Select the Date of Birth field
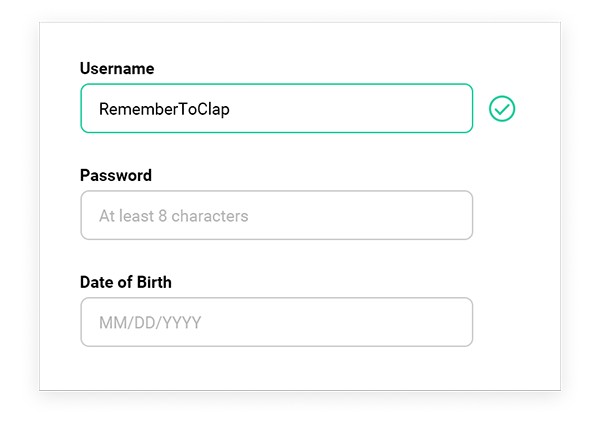Viewport: 600px width, 436px height. coord(276,322)
